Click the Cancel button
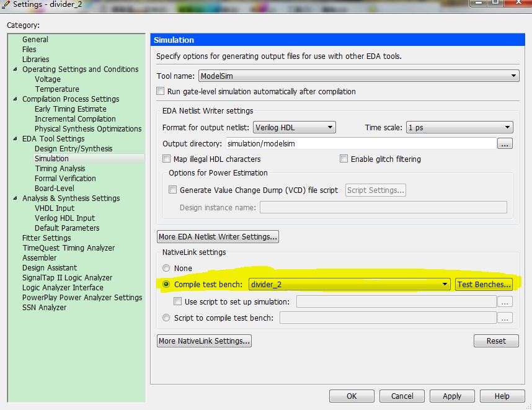The height and width of the screenshot is (410, 532). pyautogui.click(x=402, y=396)
